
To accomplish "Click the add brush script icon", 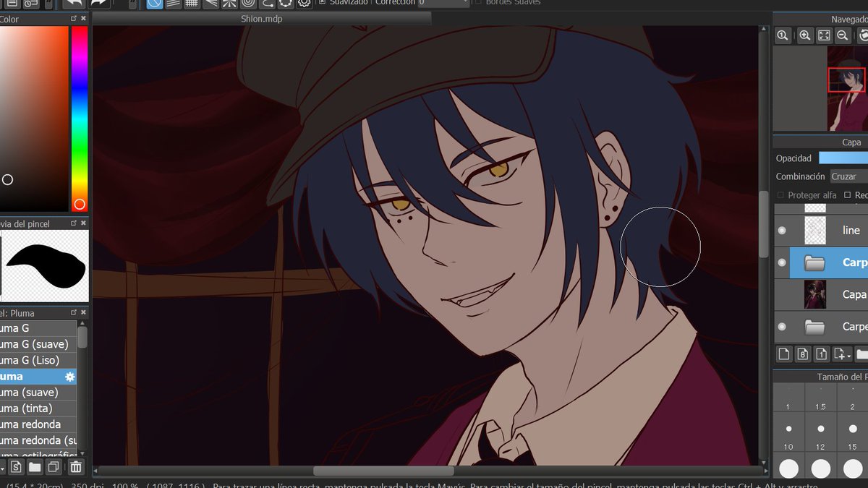I will point(16,466).
